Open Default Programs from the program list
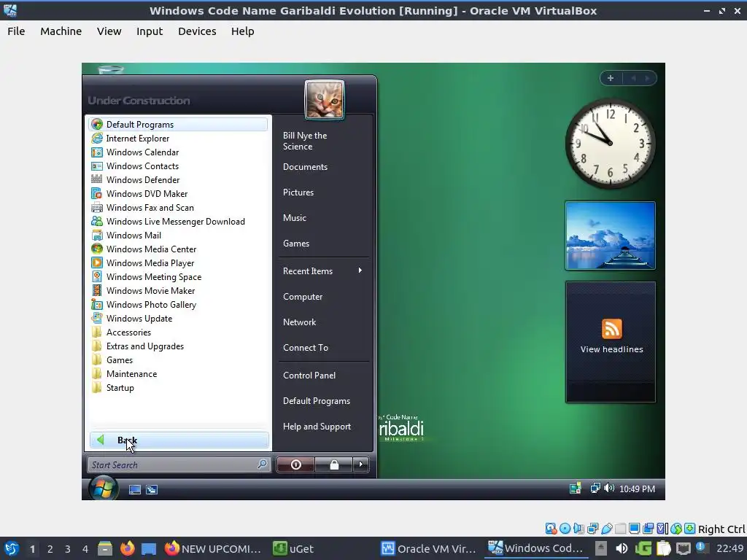This screenshot has width=747, height=560. [x=178, y=124]
